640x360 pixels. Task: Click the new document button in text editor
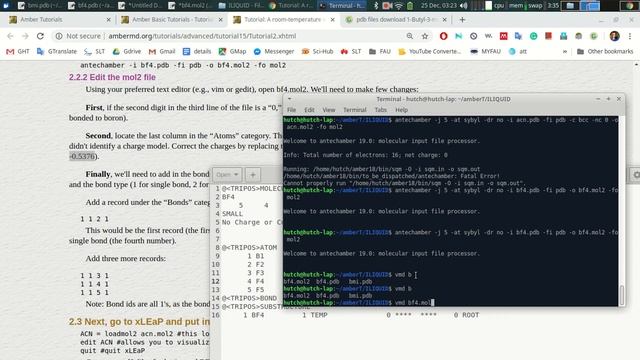[x=253, y=175]
